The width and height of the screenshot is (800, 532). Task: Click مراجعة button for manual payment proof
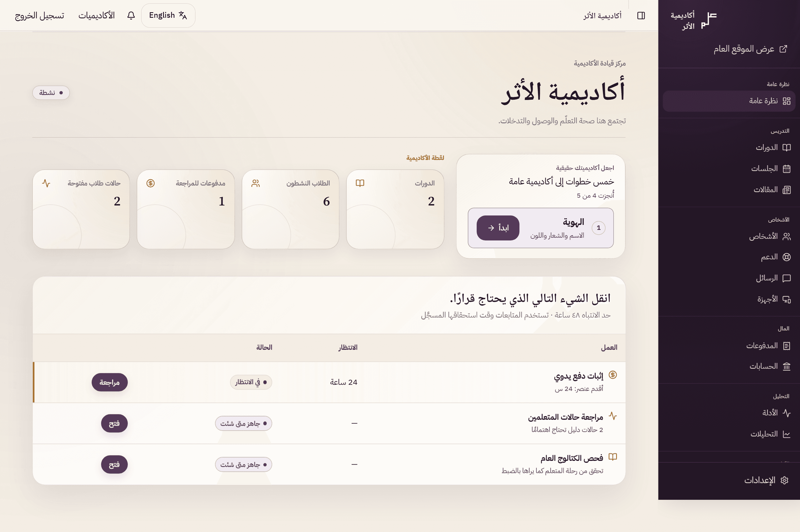(110, 382)
